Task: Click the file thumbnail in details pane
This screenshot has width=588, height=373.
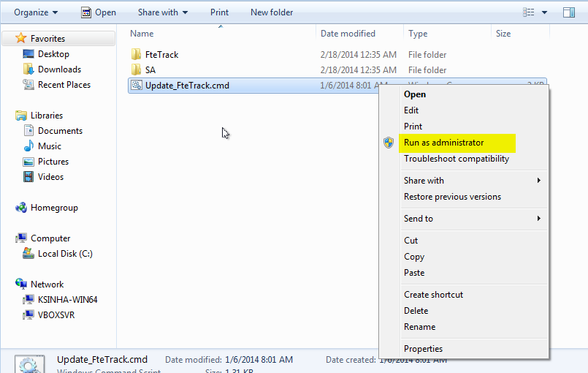Action: [x=30, y=363]
